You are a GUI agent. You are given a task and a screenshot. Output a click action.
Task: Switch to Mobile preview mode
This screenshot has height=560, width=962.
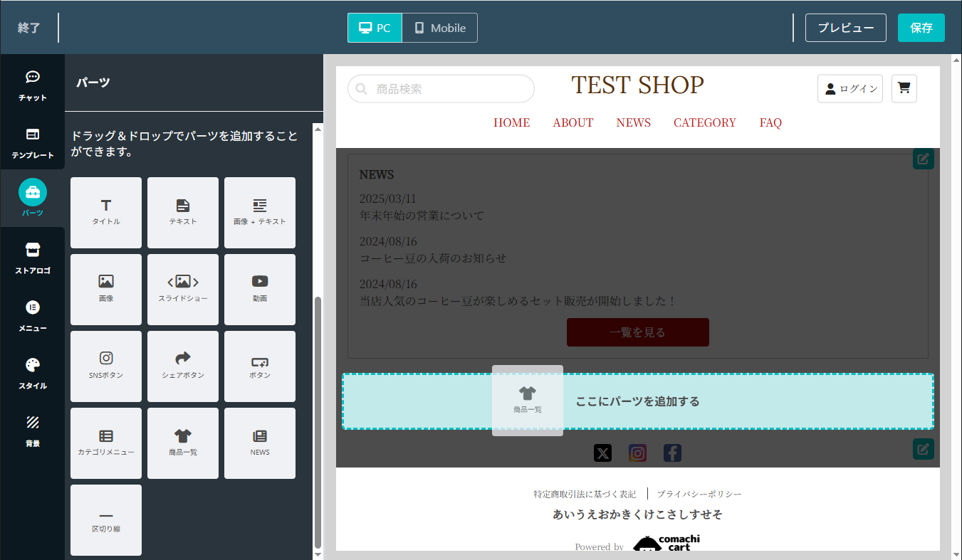click(439, 28)
